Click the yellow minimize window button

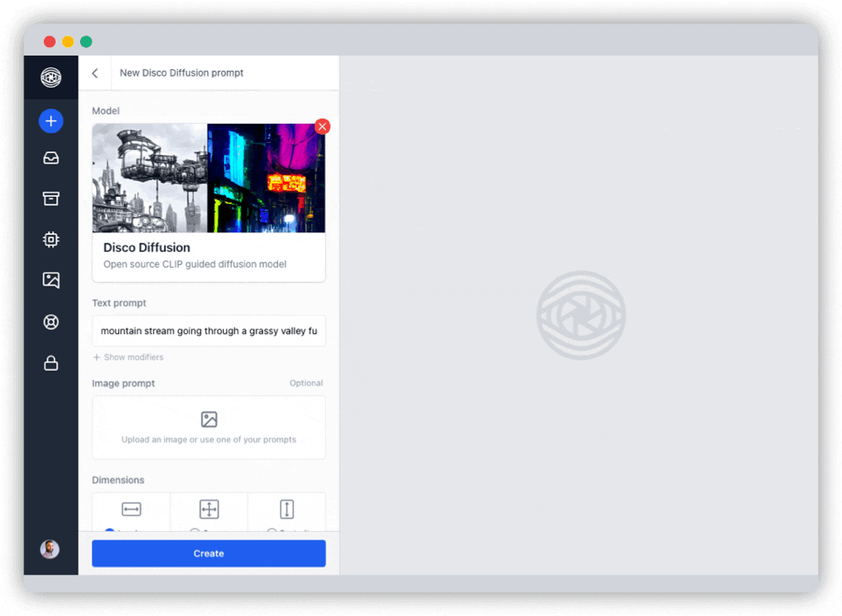pos(67,41)
